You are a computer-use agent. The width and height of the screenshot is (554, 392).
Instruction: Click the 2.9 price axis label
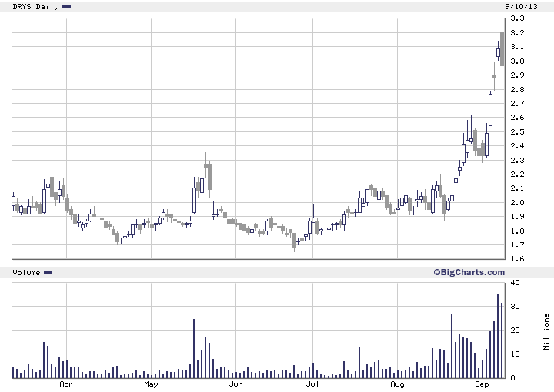(517, 75)
